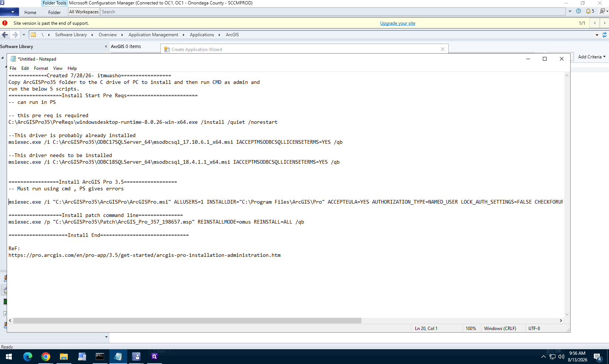
Task: Click the 'UTF-8' encoding status entry
Action: pyautogui.click(x=534, y=329)
